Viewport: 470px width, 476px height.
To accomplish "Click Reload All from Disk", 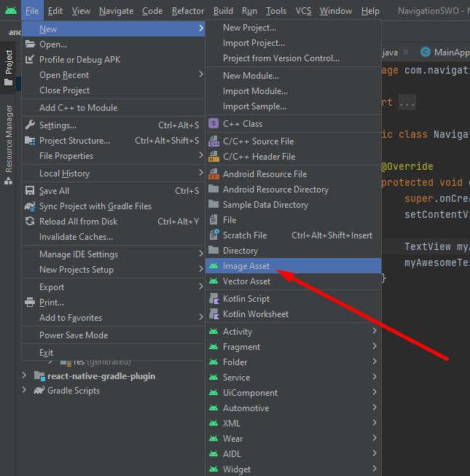I will coord(78,222).
